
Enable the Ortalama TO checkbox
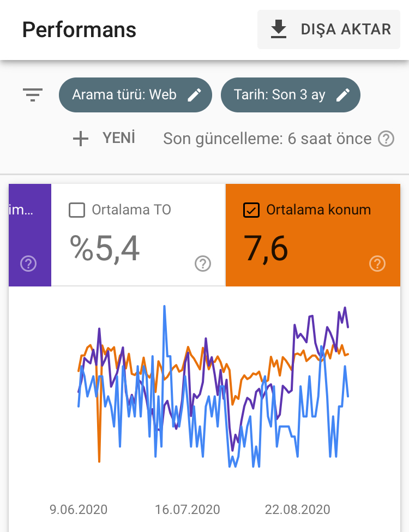(77, 210)
